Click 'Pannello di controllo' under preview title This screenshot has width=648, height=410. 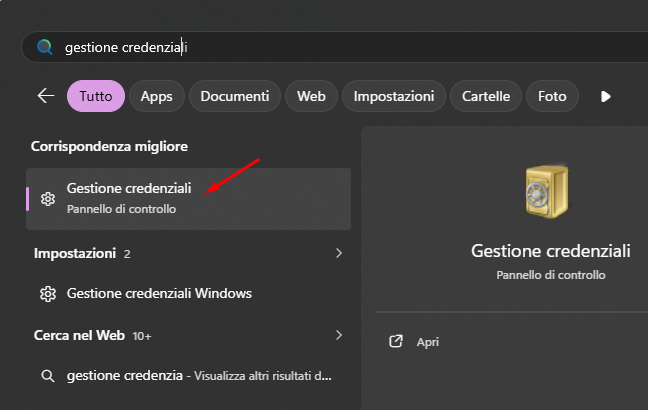(551, 275)
